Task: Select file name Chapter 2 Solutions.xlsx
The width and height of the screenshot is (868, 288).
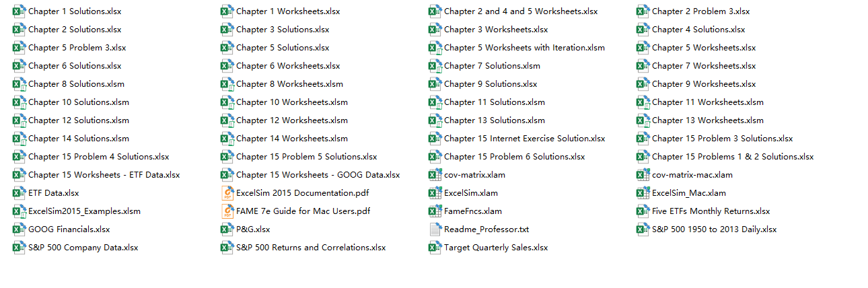Action: coord(75,30)
